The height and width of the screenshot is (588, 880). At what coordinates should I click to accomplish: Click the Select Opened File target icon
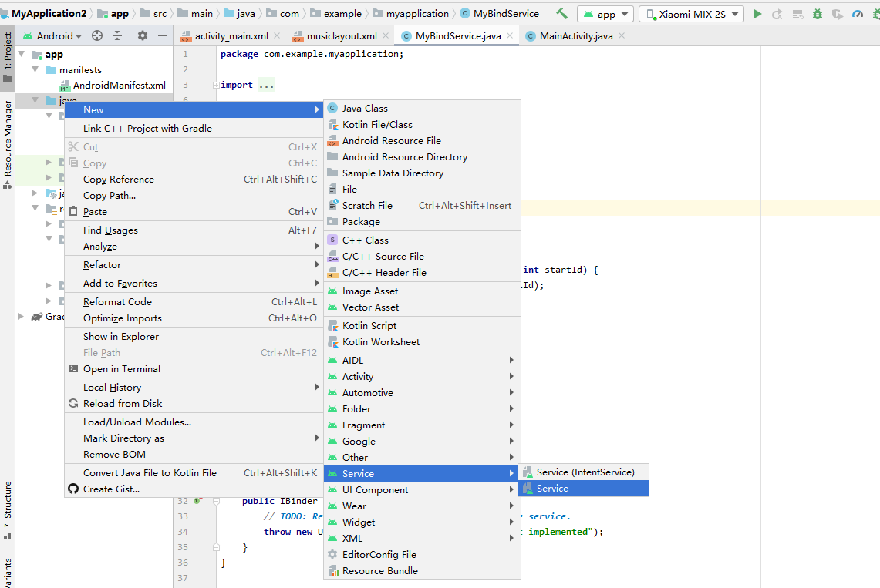[97, 36]
